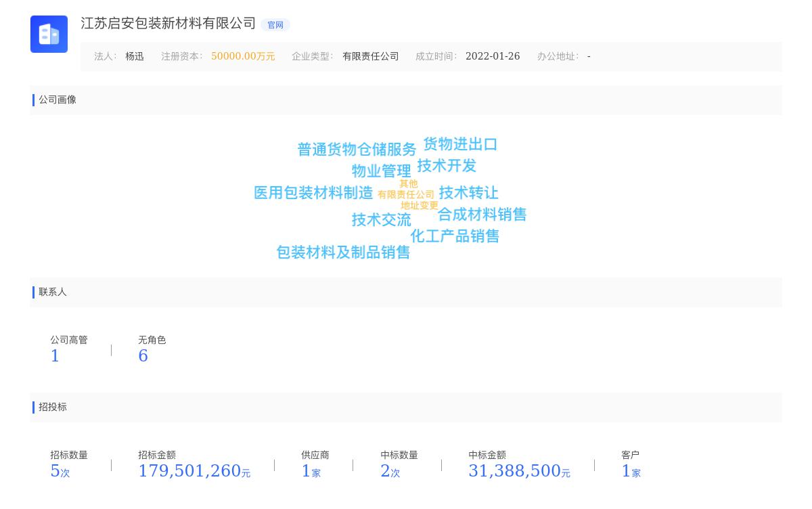Click the blue company logo icon
This screenshot has height=509, width=812.
[x=49, y=34]
